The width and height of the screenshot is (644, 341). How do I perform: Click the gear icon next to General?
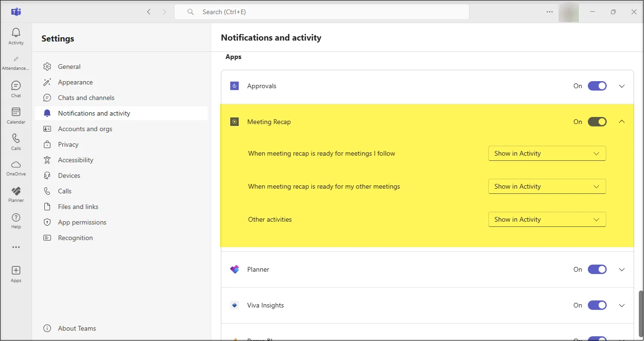point(47,67)
